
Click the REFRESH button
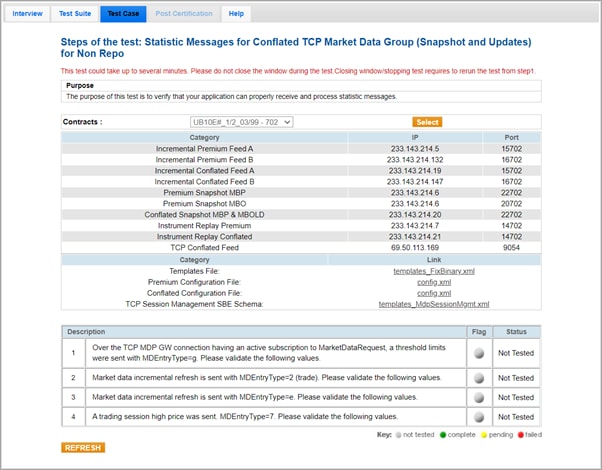pyautogui.click(x=82, y=448)
